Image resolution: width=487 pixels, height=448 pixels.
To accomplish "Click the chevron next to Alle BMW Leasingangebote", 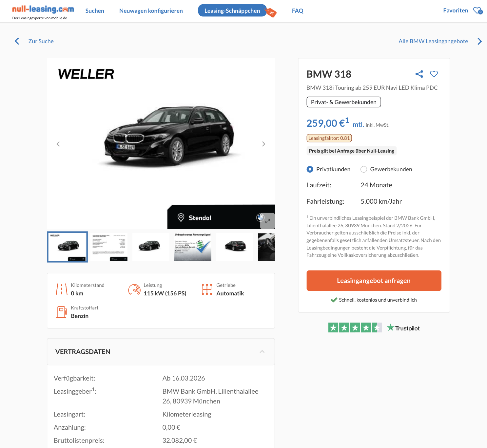I will click(479, 41).
